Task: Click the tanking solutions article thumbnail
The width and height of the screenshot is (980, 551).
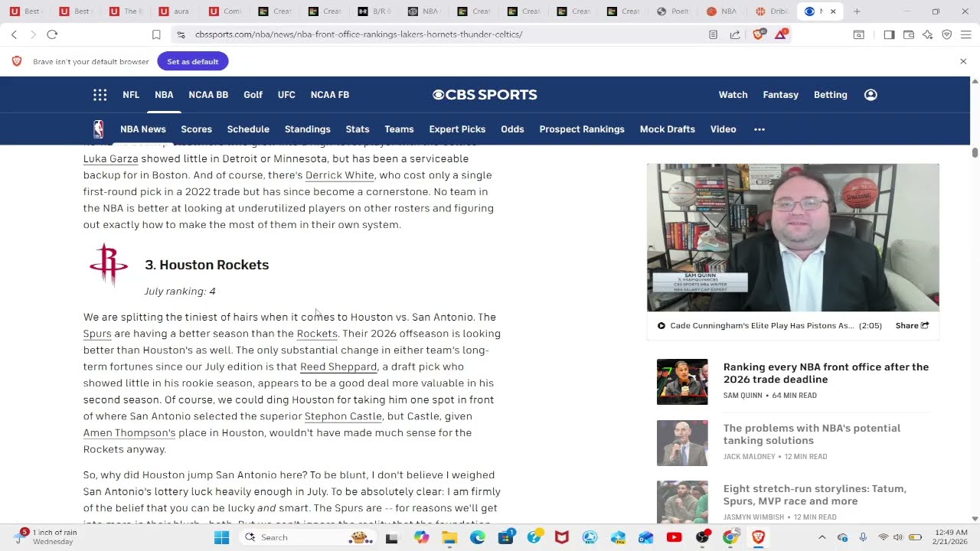Action: [682, 443]
